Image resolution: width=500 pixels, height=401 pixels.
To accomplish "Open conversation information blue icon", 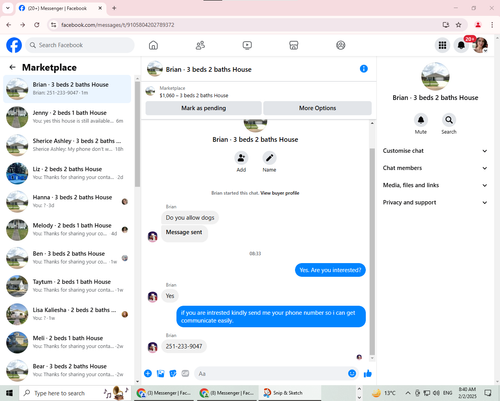I will tap(364, 69).
